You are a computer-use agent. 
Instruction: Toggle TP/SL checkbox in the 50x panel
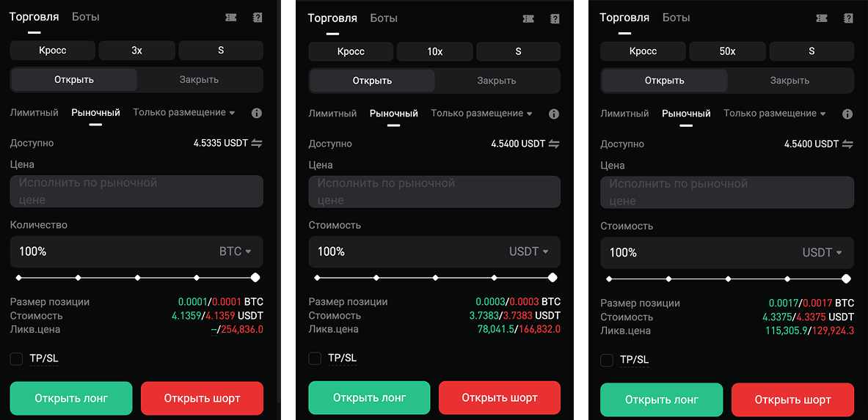tap(607, 360)
